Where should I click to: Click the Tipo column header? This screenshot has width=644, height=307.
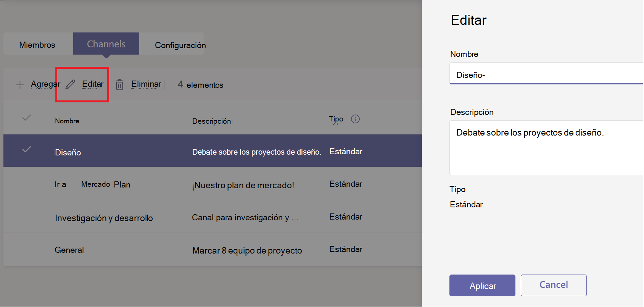(x=336, y=119)
